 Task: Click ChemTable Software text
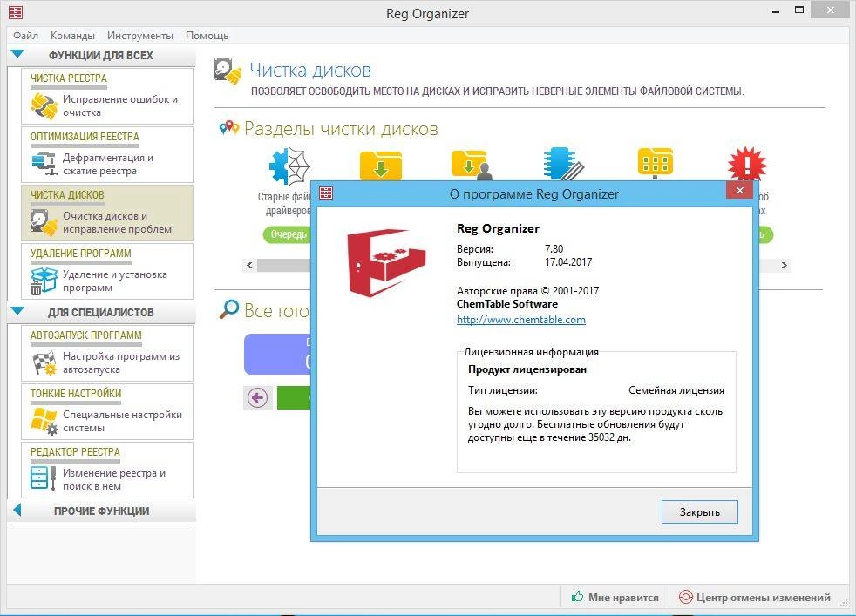506,304
